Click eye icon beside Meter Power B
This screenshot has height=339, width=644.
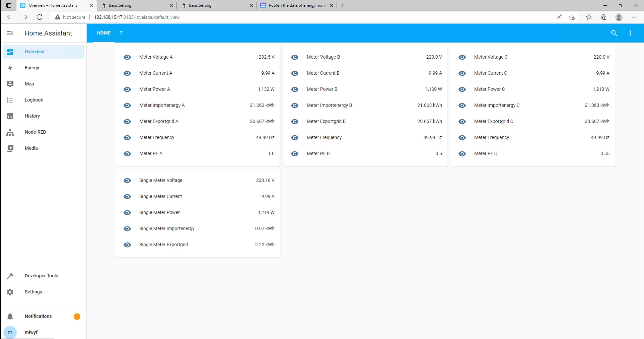pos(295,89)
